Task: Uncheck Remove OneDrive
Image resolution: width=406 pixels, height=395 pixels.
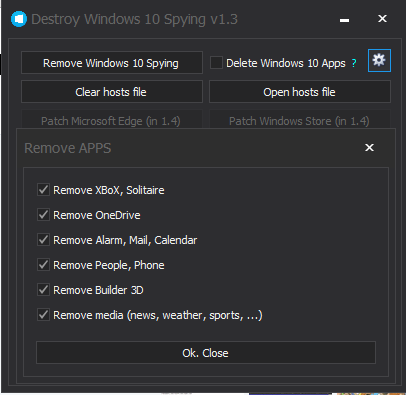Action: pyautogui.click(x=43, y=215)
